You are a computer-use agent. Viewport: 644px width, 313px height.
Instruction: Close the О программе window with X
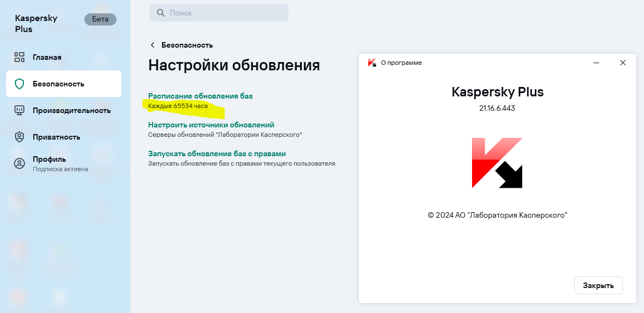622,63
